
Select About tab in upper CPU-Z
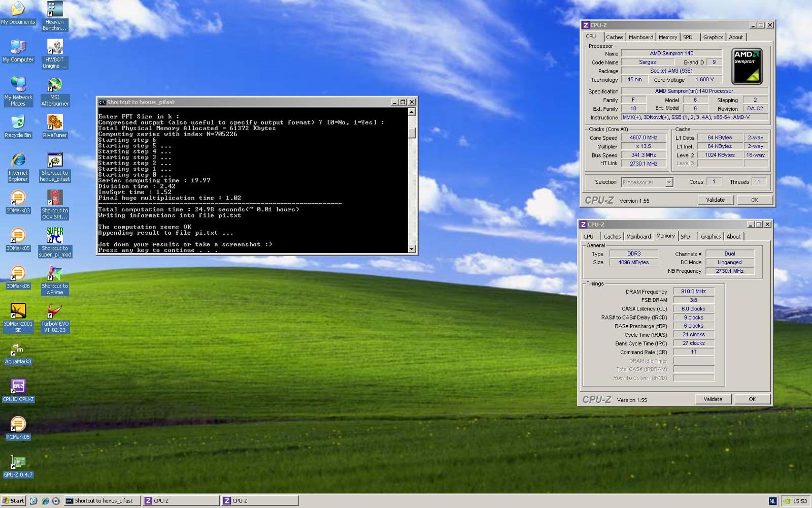pyautogui.click(x=735, y=37)
